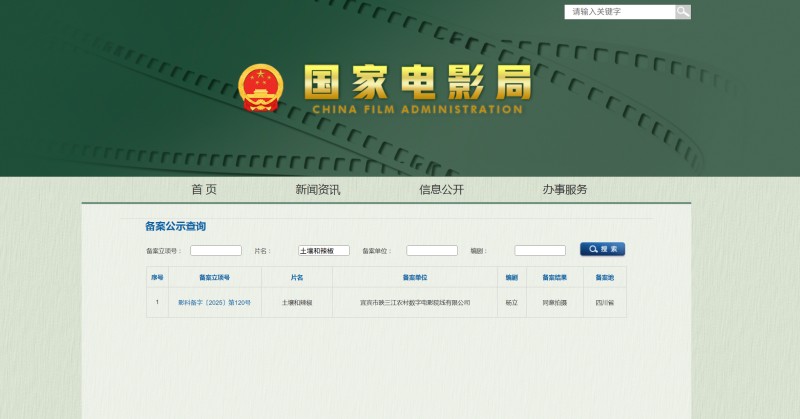This screenshot has width=800, height=419.
Task: Click the 备案单位 column header
Action: [415, 277]
